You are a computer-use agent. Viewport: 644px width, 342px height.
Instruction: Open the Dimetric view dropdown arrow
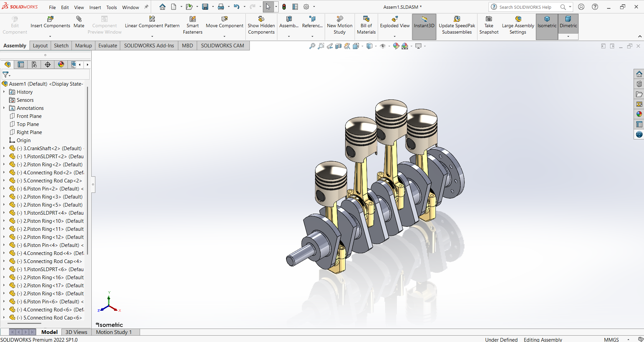pyautogui.click(x=568, y=37)
